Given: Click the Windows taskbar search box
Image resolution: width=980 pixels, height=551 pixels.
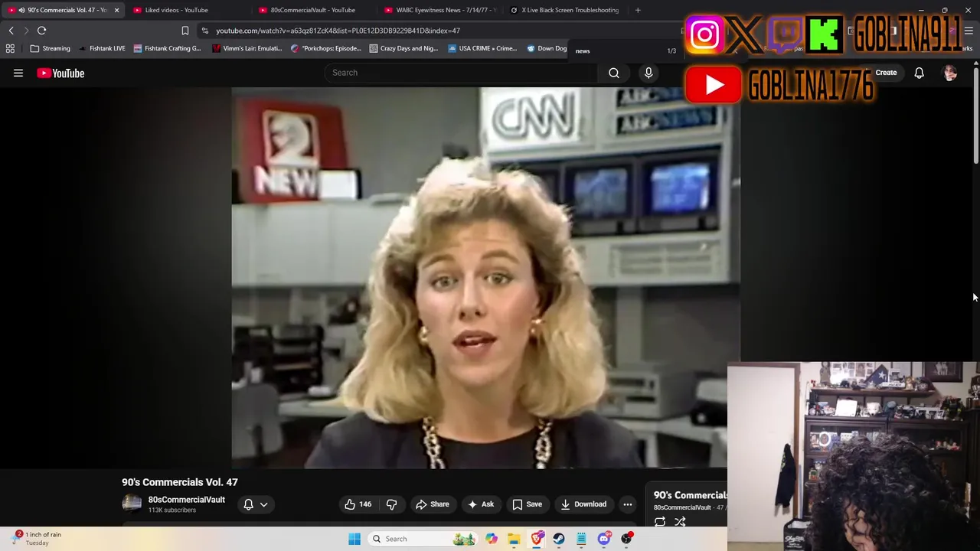Looking at the screenshot, I should pyautogui.click(x=422, y=539).
